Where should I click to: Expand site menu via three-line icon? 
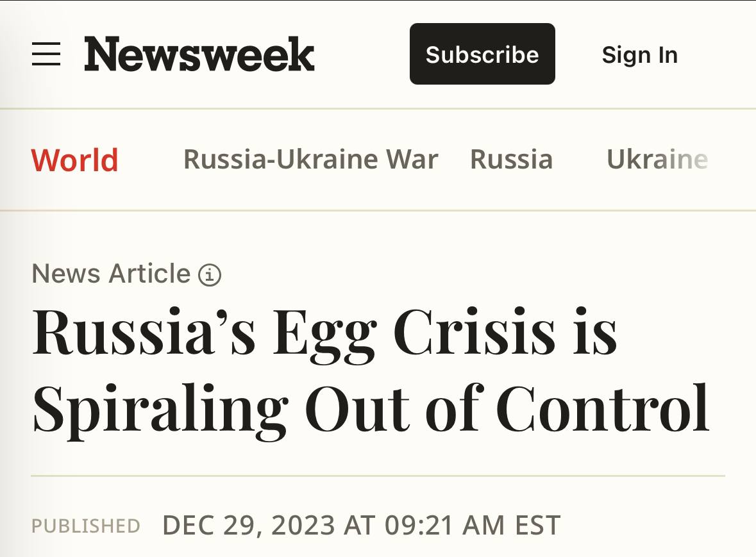pyautogui.click(x=46, y=54)
